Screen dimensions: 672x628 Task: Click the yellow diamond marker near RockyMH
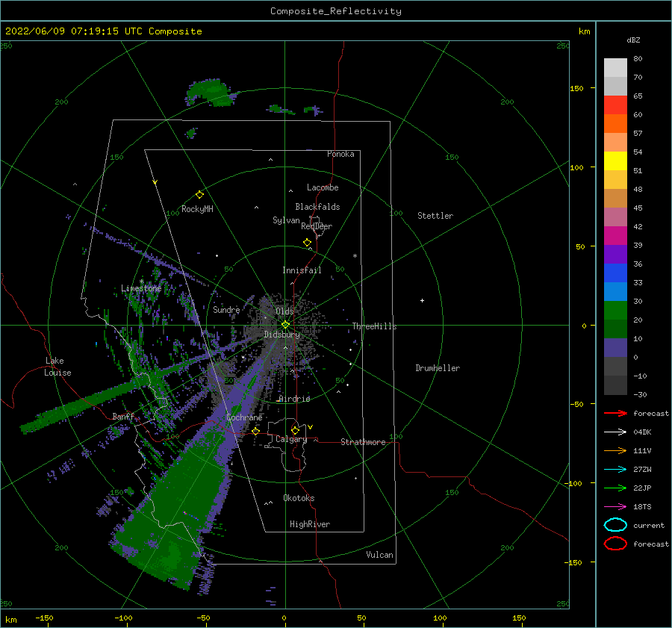[199, 195]
